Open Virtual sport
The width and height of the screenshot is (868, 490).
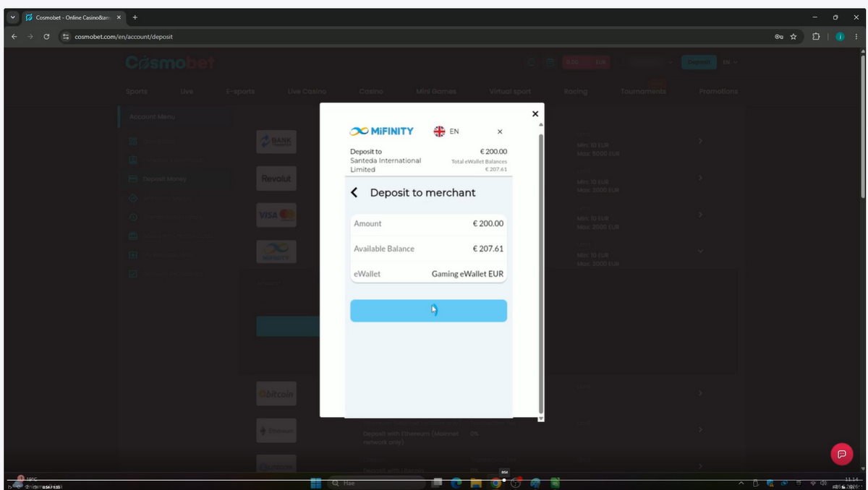[x=510, y=91]
